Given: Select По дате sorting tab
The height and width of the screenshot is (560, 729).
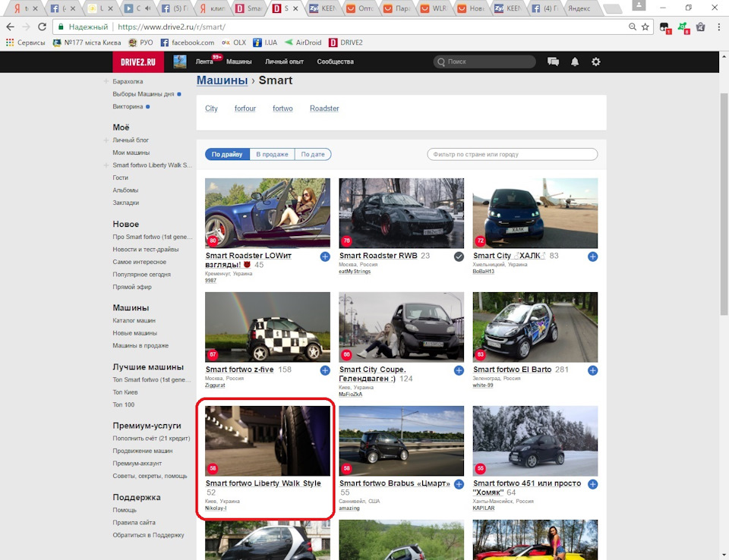Looking at the screenshot, I should tap(313, 154).
